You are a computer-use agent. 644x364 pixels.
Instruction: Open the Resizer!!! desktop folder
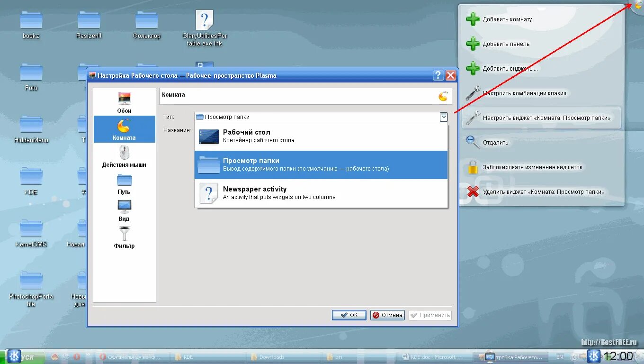89,25
